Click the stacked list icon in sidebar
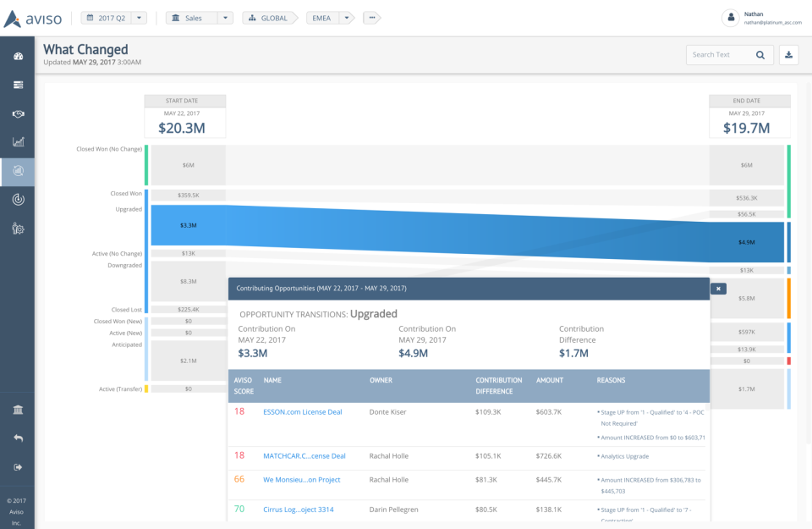Screen dimensions: 812x529 tap(18, 85)
